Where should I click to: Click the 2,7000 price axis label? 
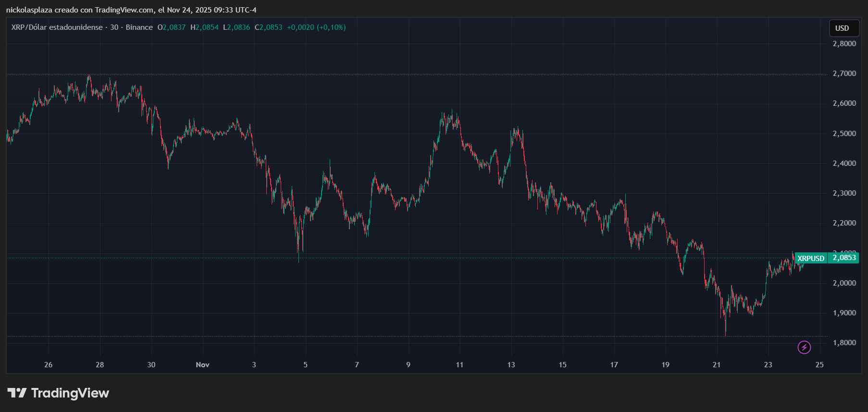(844, 74)
